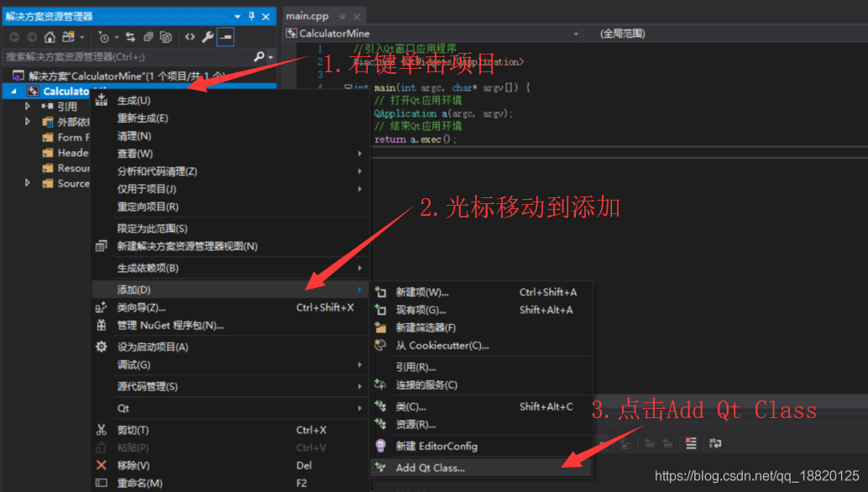This screenshot has height=492, width=868.
Task: Open Properties wrench icon in Solution Explorer
Action: pos(207,37)
